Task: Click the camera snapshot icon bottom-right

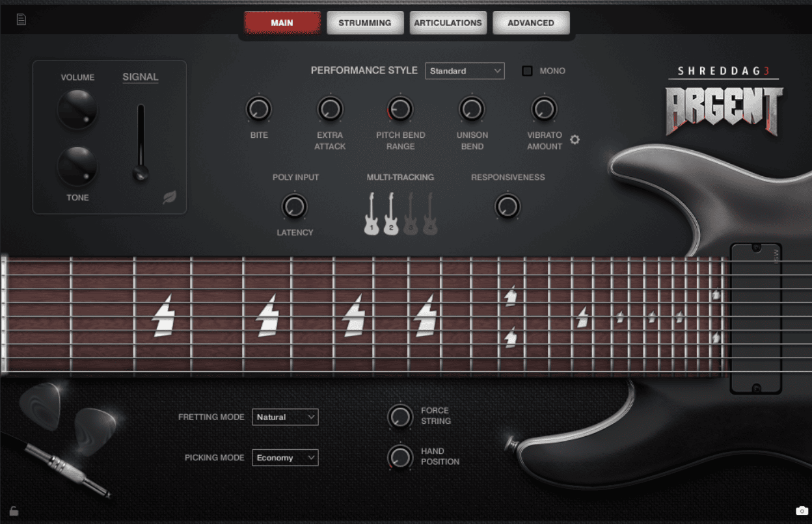Action: [x=802, y=510]
